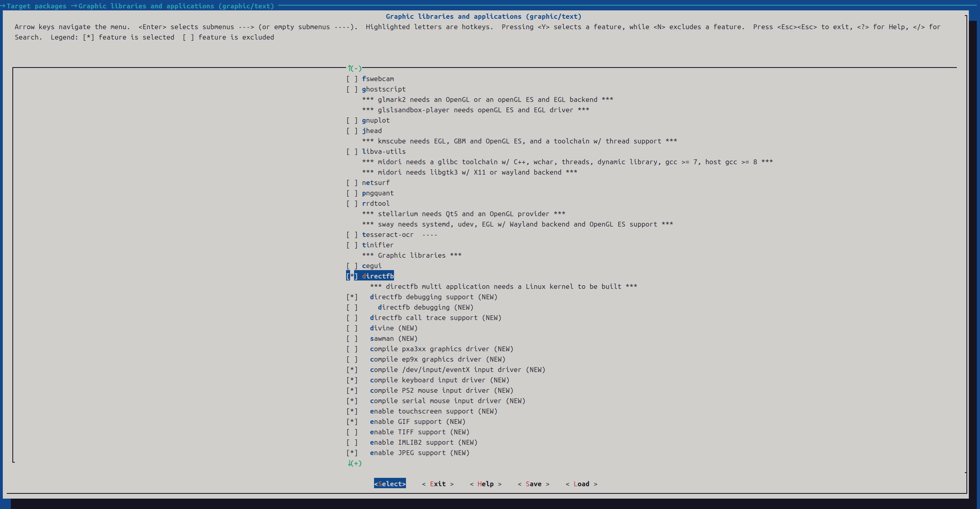Screen dimensions: 980x509
Task: Click the Target packages breadcrumb
Action: pos(36,6)
